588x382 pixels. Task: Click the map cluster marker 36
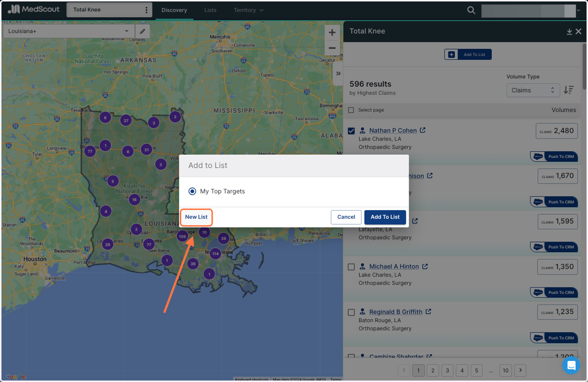[193, 263]
